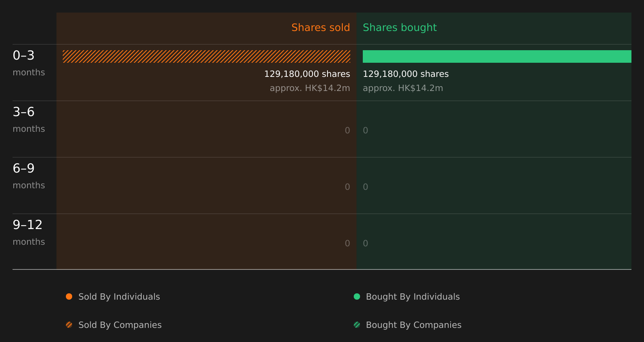Click the solid green shares bought bar
Image resolution: width=644 pixels, height=342 pixels.
click(497, 56)
